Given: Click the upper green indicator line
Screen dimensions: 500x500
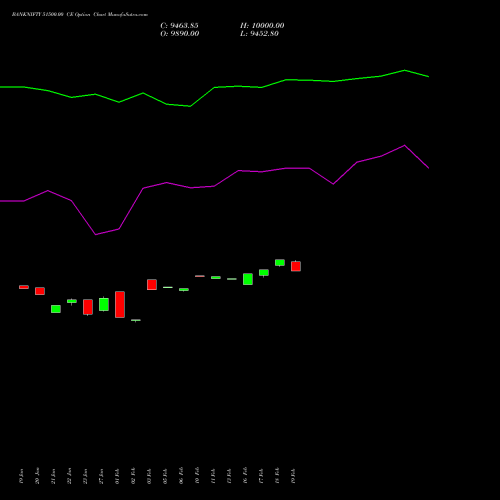Looking at the screenshot, I should [214, 87].
